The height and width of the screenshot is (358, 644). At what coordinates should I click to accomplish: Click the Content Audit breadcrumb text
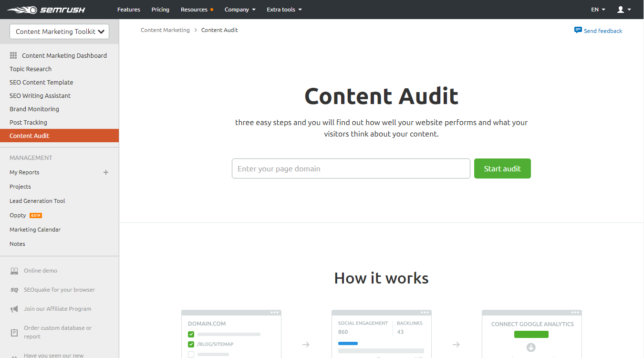219,30
